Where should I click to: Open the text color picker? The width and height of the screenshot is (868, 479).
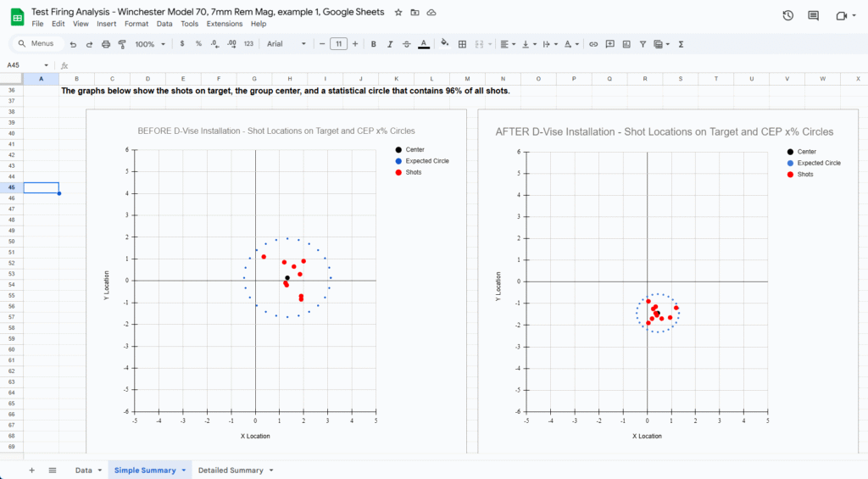click(x=424, y=44)
